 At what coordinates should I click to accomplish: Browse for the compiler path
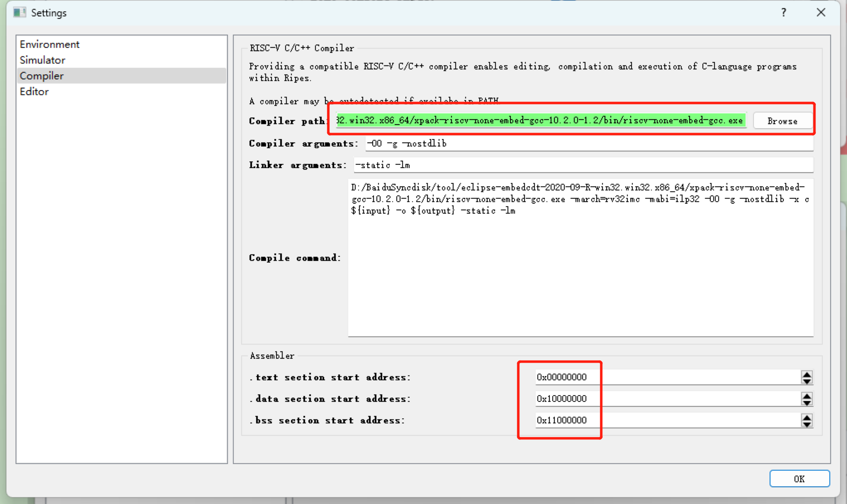tap(782, 121)
